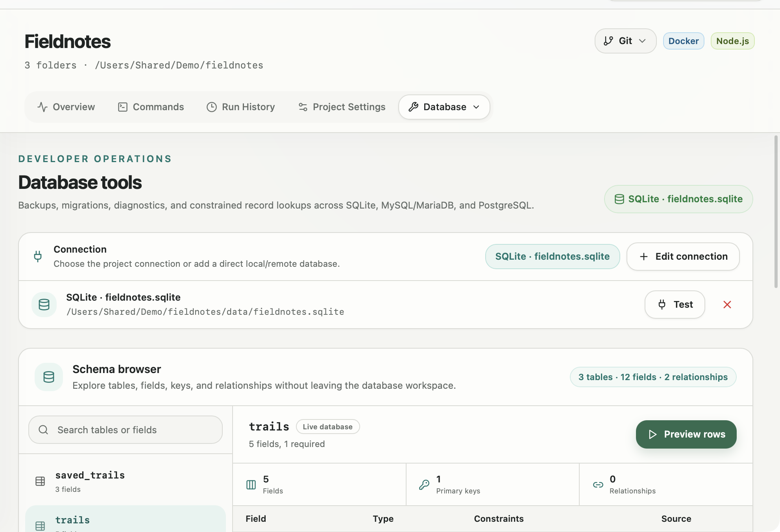Image resolution: width=780 pixels, height=532 pixels.
Task: Preview rows of the trails table
Action: 686,434
